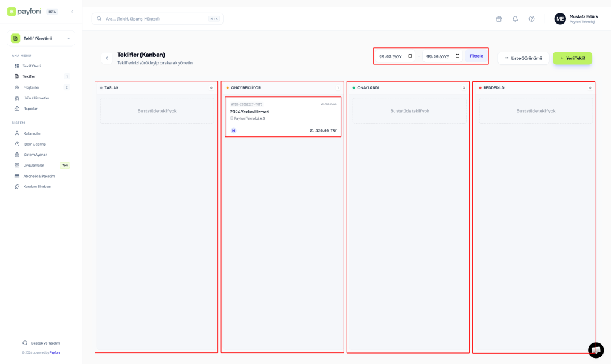Switch to Liste Görünümü
Image resolution: width=611 pixels, height=364 pixels.
[523, 58]
